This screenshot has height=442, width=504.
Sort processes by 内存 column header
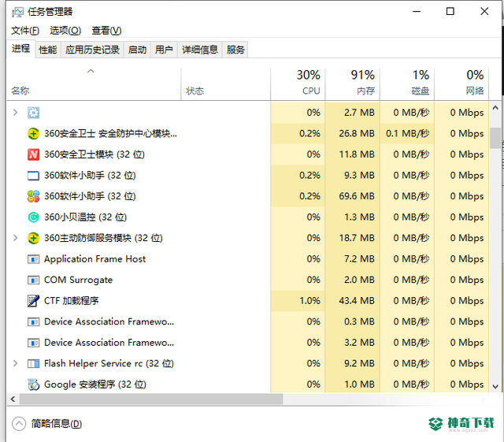click(x=353, y=84)
